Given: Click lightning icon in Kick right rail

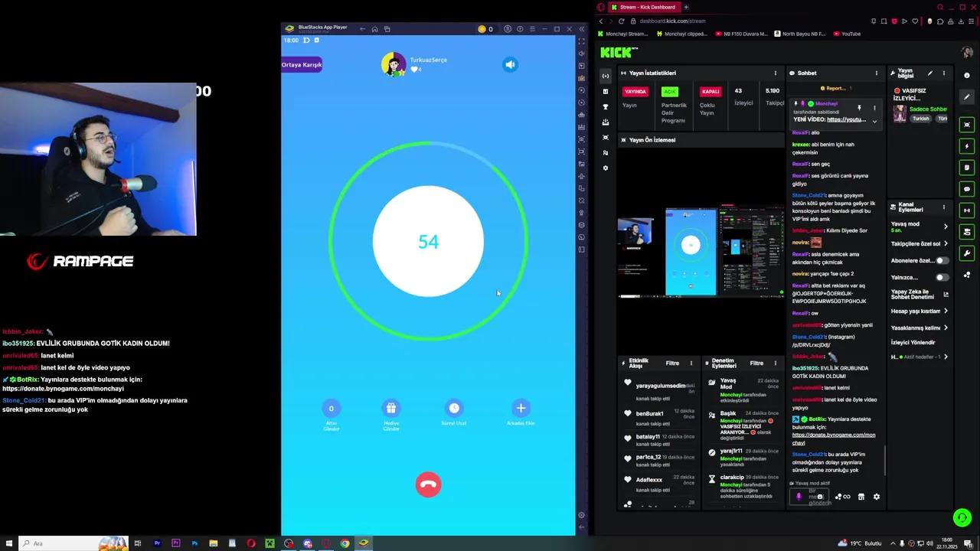Looking at the screenshot, I should [x=967, y=146].
